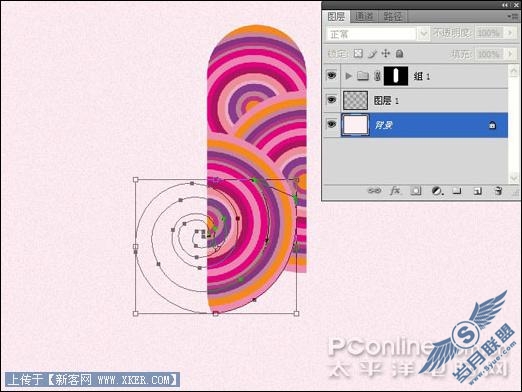Open the fx layer style button
This screenshot has height=392, width=522.
tap(395, 191)
